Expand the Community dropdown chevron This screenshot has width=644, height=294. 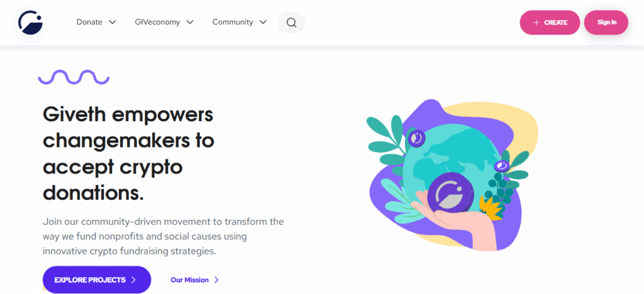[263, 22]
